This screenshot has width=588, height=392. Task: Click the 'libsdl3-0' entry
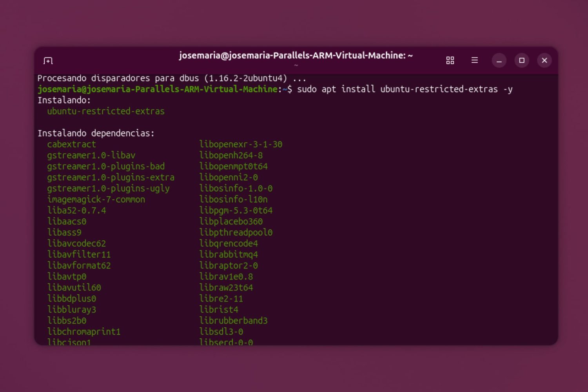pyautogui.click(x=221, y=332)
